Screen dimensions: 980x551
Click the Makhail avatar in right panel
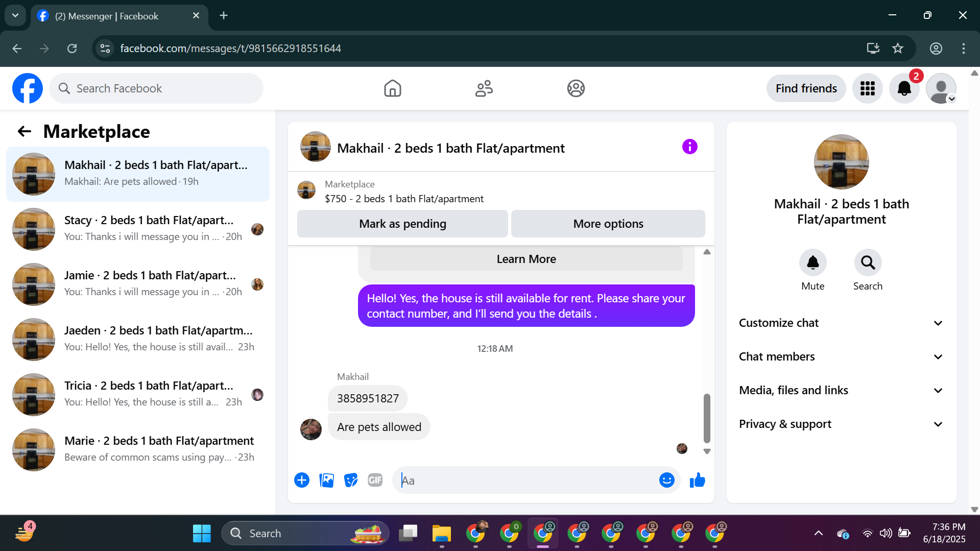coord(841,162)
